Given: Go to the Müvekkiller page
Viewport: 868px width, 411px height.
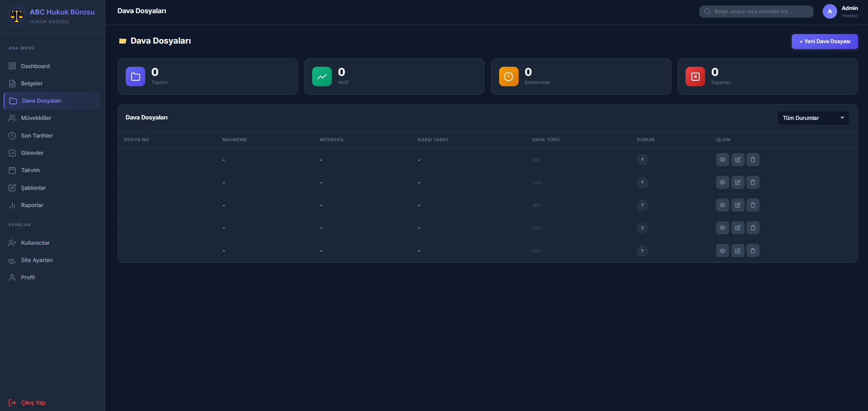Looking at the screenshot, I should tap(52, 118).
